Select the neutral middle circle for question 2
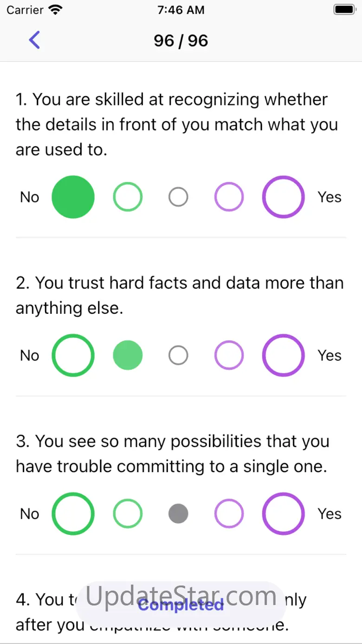This screenshot has width=362, height=644. pyautogui.click(x=178, y=355)
